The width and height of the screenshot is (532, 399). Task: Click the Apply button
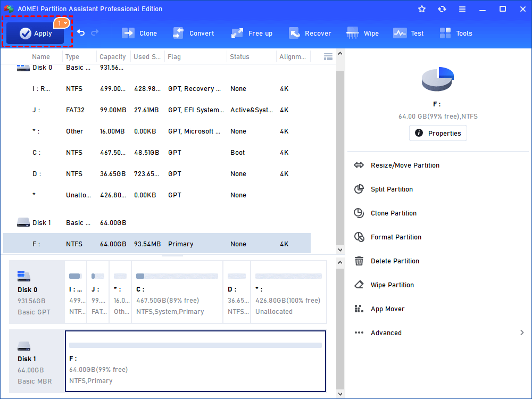(35, 33)
